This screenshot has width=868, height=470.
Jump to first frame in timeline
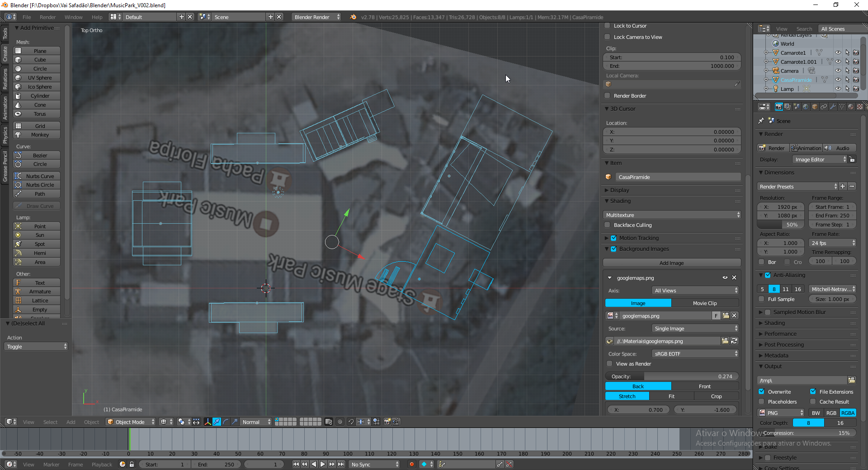click(296, 464)
